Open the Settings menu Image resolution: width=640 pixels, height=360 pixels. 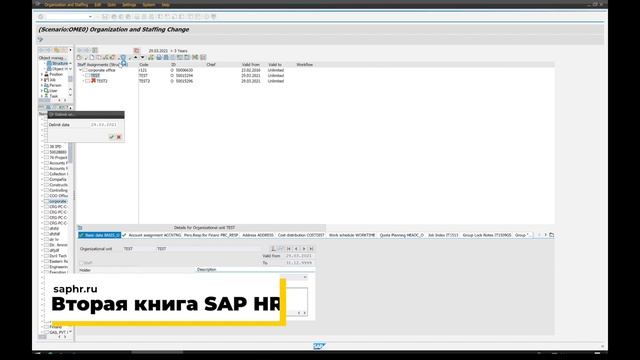point(129,4)
